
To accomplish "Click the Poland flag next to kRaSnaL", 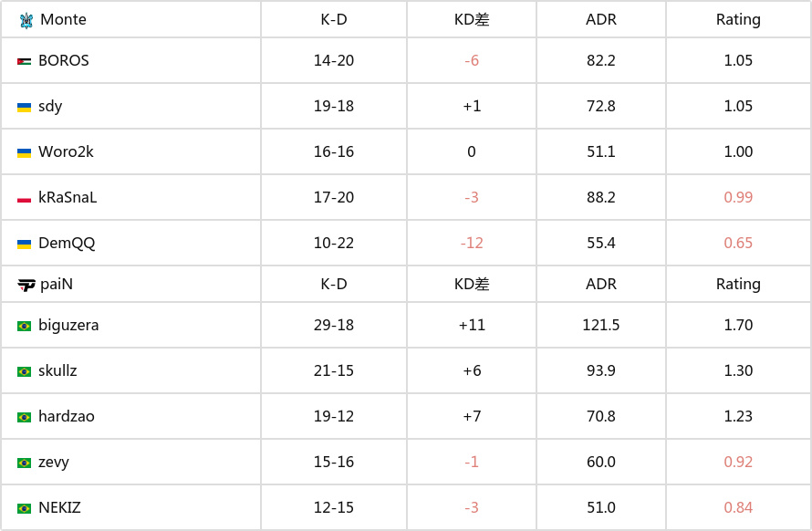I will (24, 198).
